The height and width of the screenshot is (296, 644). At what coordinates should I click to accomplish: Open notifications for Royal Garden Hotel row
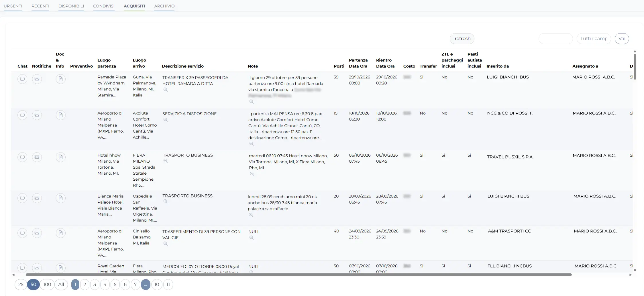pos(37,268)
